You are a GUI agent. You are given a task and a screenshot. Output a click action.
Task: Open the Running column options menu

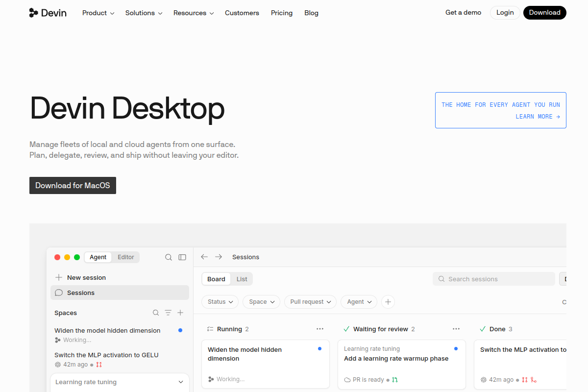coord(320,329)
